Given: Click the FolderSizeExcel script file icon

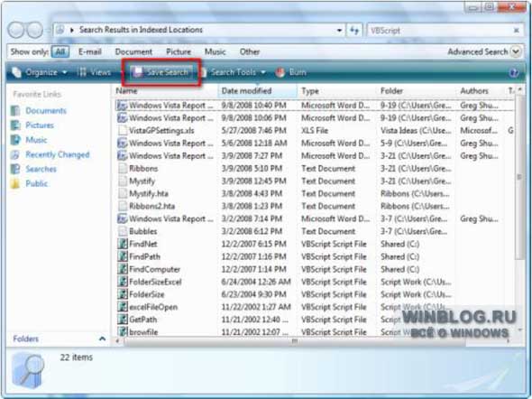Looking at the screenshot, I should click(x=123, y=282).
